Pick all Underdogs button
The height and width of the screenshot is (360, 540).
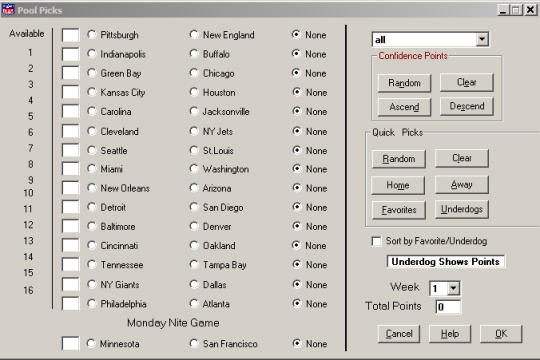click(462, 209)
